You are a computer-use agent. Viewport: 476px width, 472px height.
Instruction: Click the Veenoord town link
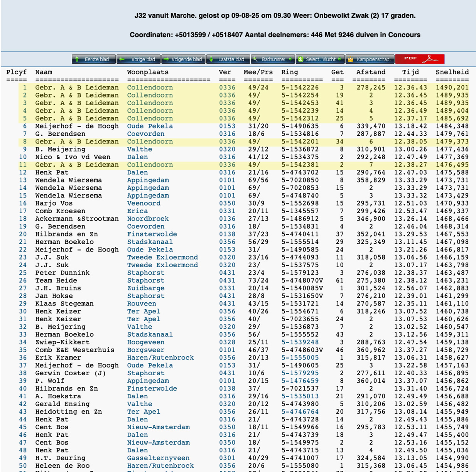tap(144, 203)
